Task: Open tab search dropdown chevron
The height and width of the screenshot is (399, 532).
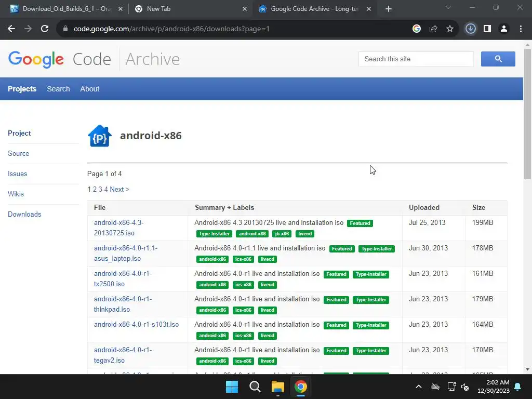Action: (448, 7)
